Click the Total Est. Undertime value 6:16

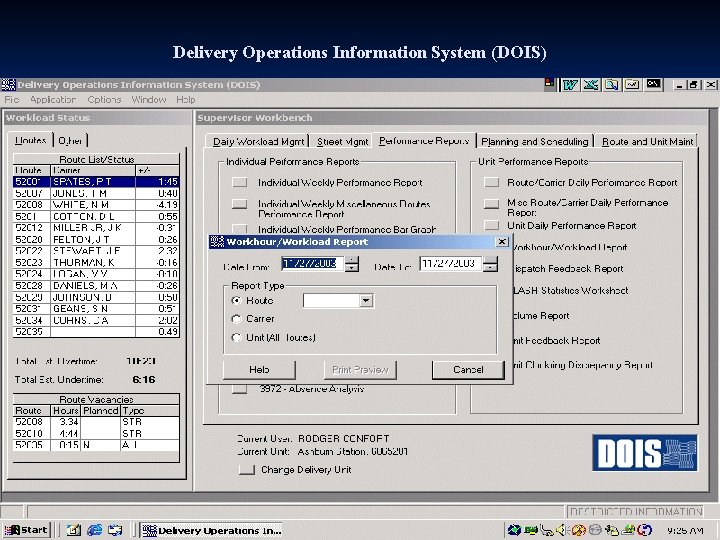[143, 380]
